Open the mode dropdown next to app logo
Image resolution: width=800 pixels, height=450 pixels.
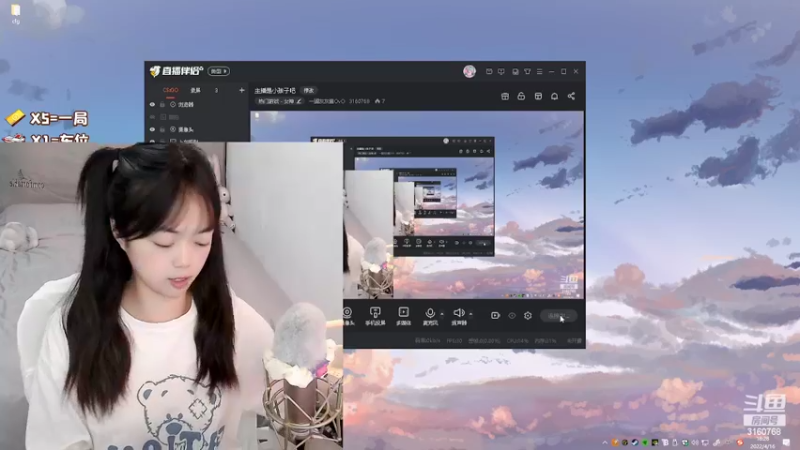[x=218, y=71]
